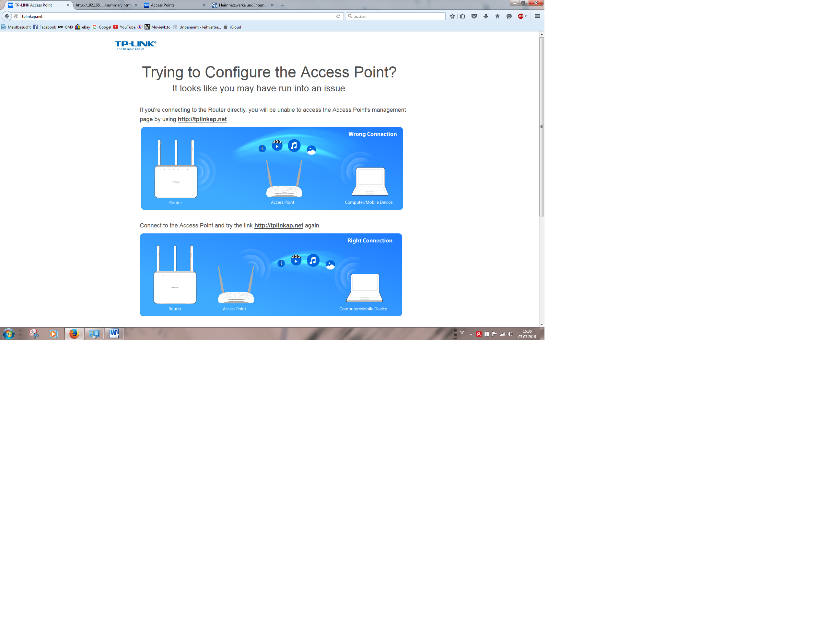Open Firefox hamburger menu
The width and height of the screenshot is (840, 635).
click(537, 16)
